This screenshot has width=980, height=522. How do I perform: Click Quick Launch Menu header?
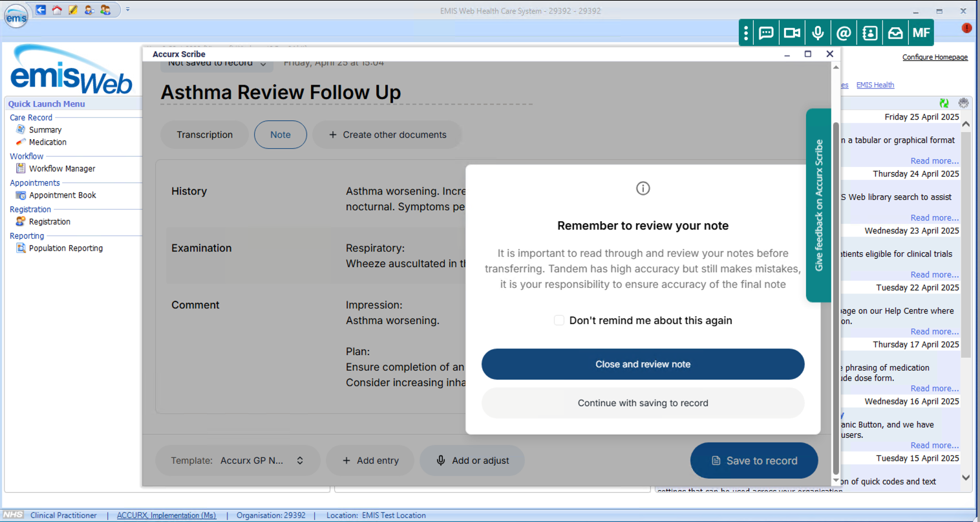47,103
